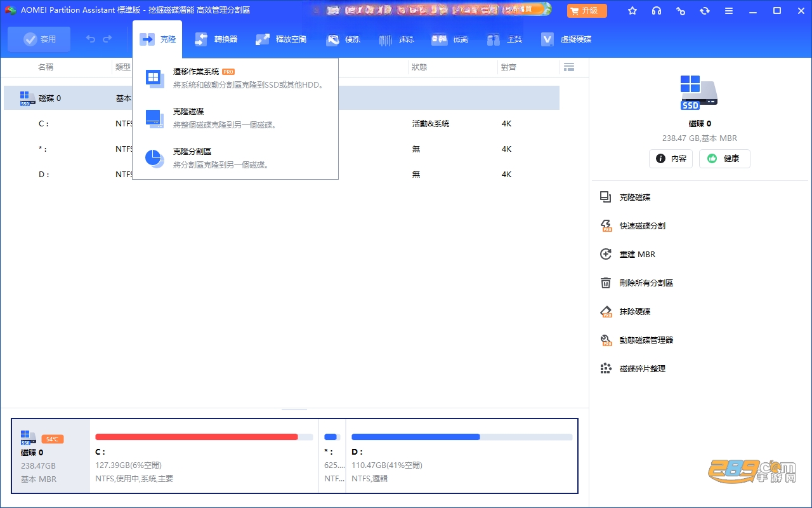The width and height of the screenshot is (812, 508).
Task: Click the 健康 (Health) button
Action: click(x=724, y=159)
